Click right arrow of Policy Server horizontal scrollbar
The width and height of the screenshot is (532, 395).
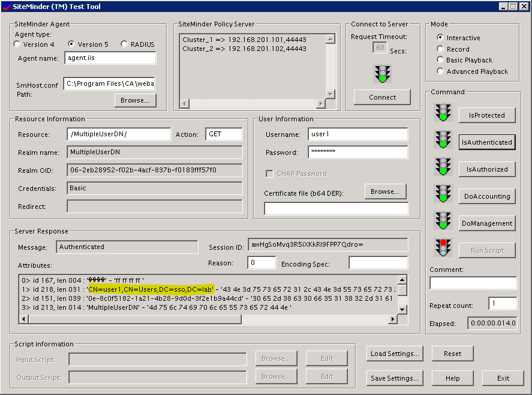[321, 104]
